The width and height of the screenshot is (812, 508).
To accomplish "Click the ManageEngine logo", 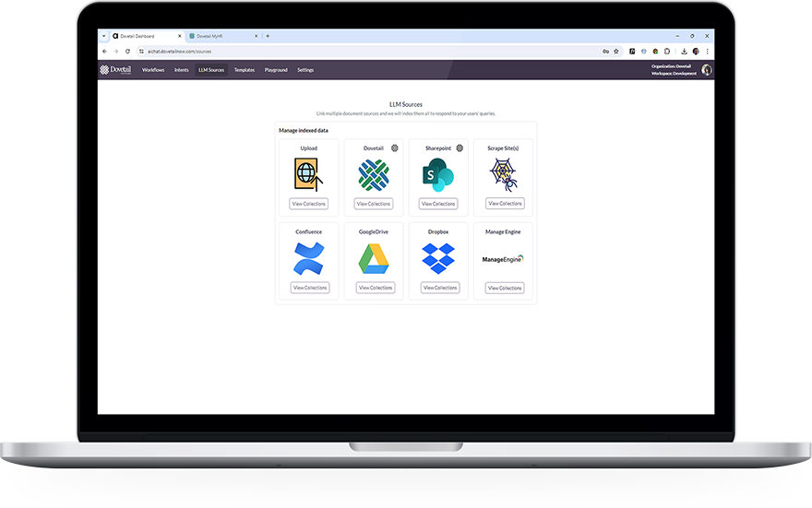I will click(x=503, y=259).
